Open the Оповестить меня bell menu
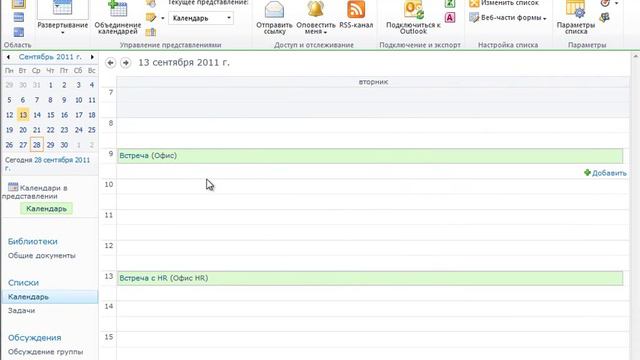This screenshot has height=360, width=640. pos(316,18)
